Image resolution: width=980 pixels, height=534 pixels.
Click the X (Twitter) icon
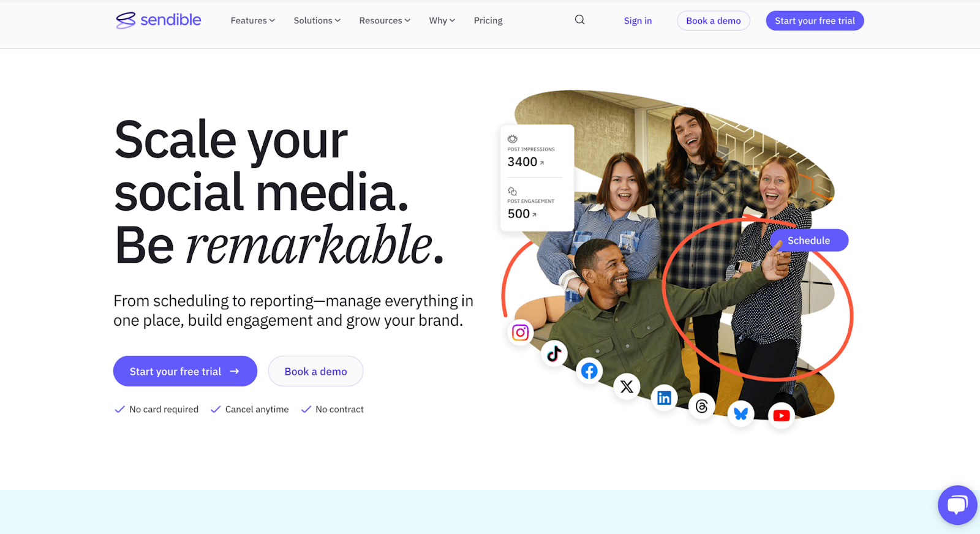point(627,386)
